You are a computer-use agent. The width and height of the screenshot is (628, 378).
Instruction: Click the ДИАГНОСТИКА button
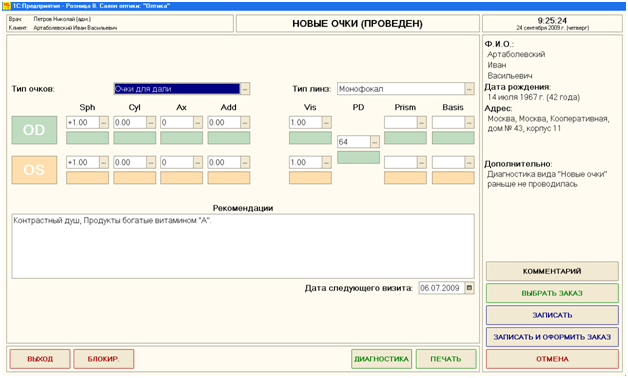pos(381,359)
